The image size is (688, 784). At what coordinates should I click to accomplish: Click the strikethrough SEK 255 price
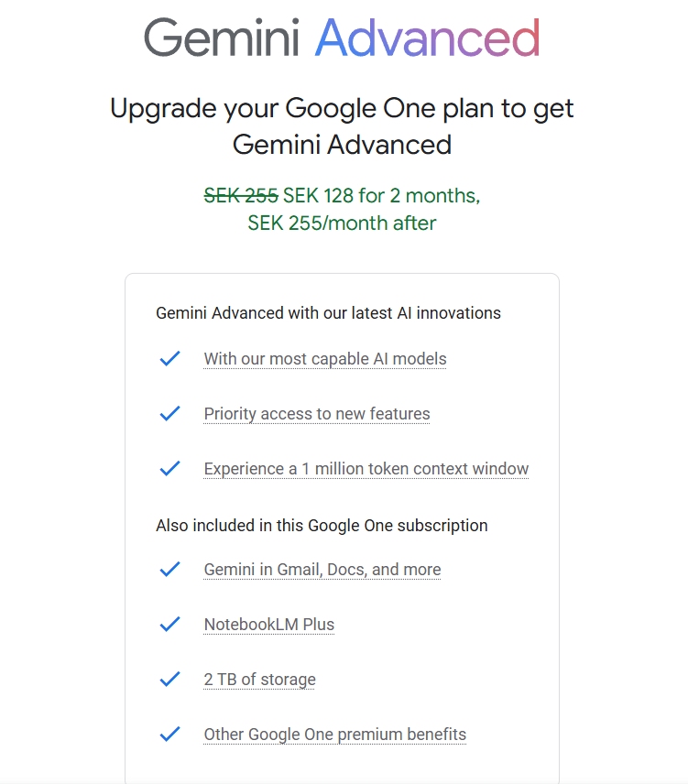241,195
